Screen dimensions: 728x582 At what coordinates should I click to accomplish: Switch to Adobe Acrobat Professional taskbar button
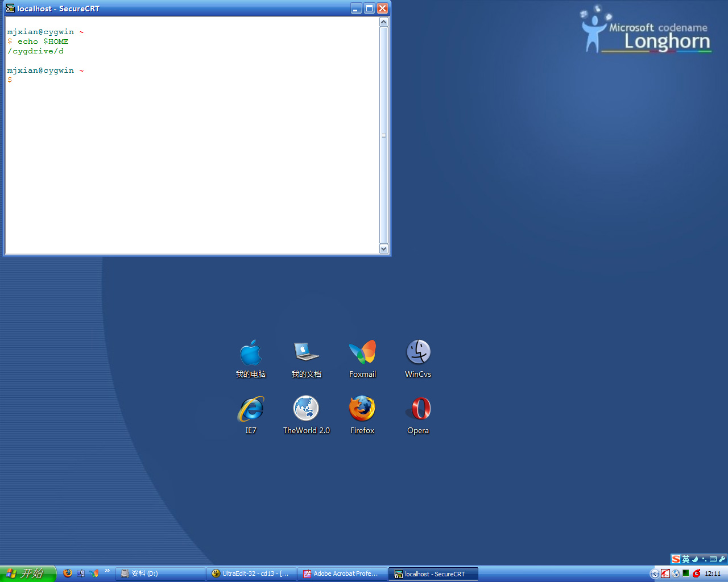point(342,574)
